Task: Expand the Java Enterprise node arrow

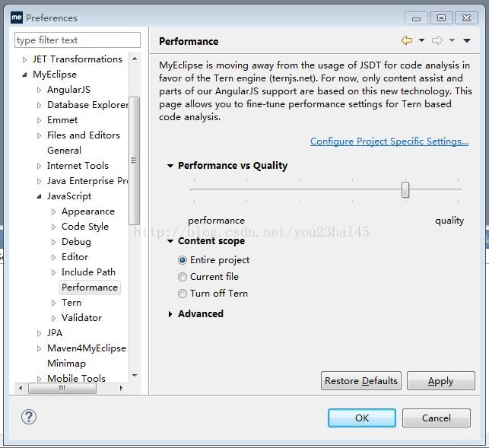Action: coord(39,181)
